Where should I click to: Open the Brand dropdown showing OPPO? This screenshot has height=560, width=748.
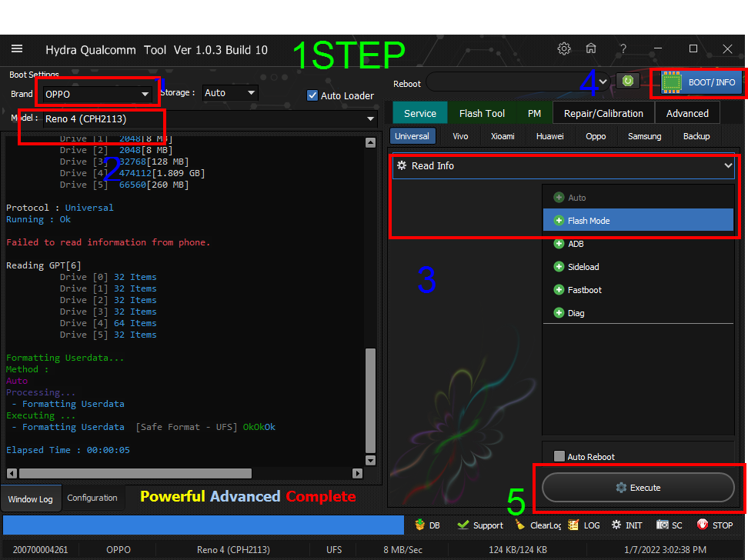[97, 94]
